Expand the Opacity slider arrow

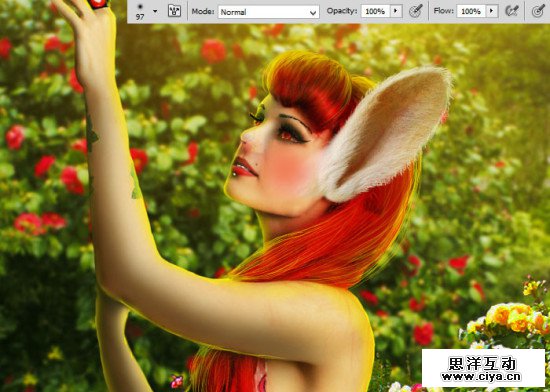tap(396, 12)
